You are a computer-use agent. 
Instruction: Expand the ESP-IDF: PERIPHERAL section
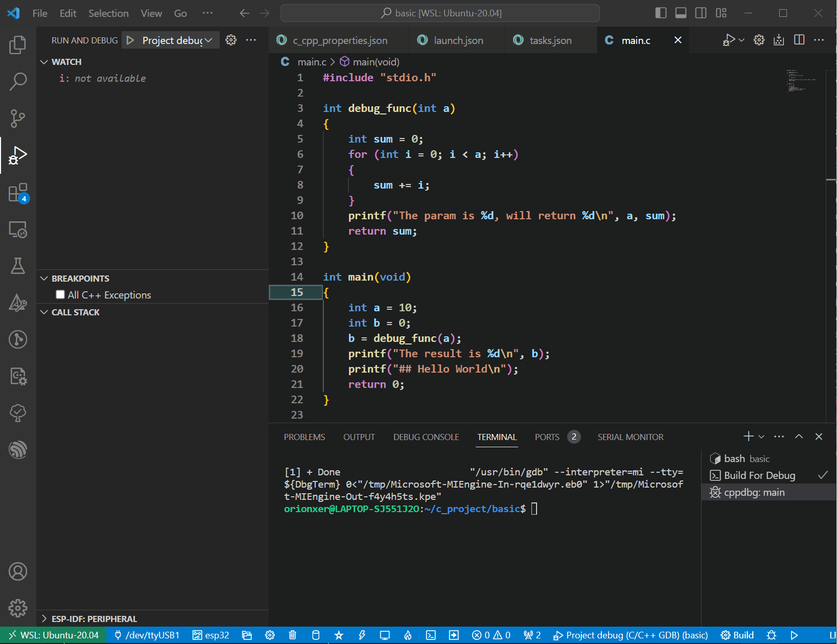(x=44, y=619)
